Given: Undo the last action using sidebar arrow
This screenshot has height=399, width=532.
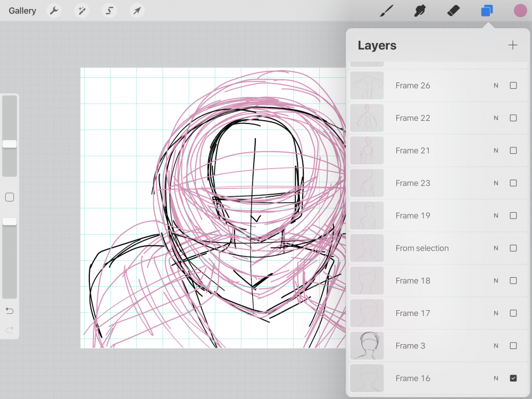Looking at the screenshot, I should tap(10, 311).
